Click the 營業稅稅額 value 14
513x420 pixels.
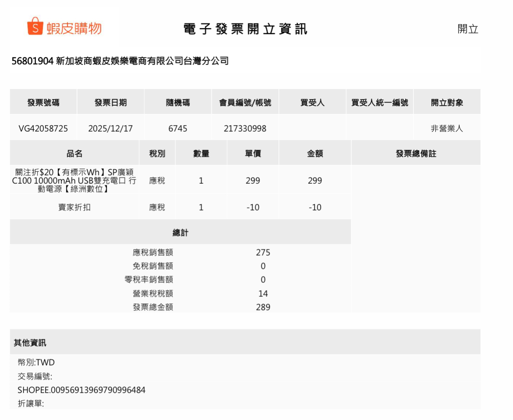click(263, 294)
